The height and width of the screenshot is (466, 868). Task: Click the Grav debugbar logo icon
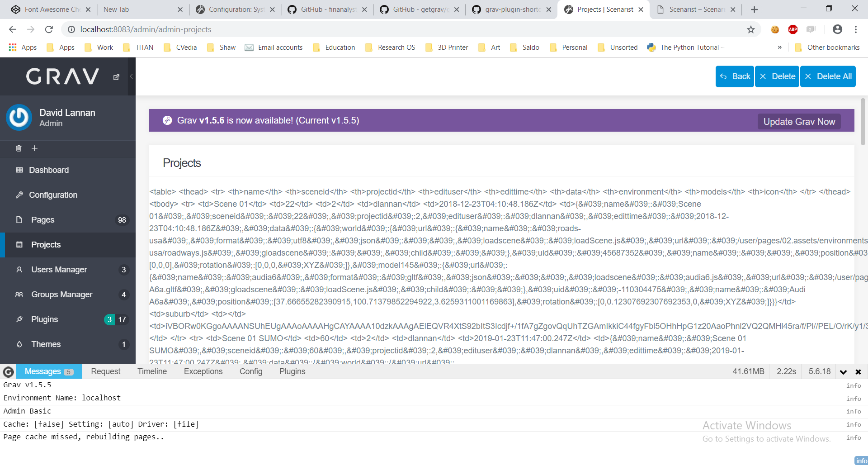pos(8,372)
